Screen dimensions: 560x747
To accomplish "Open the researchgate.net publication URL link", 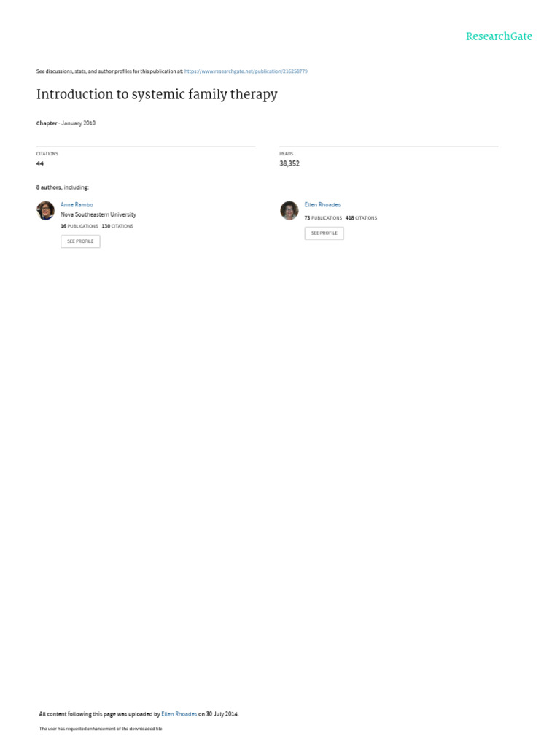I will [246, 71].
